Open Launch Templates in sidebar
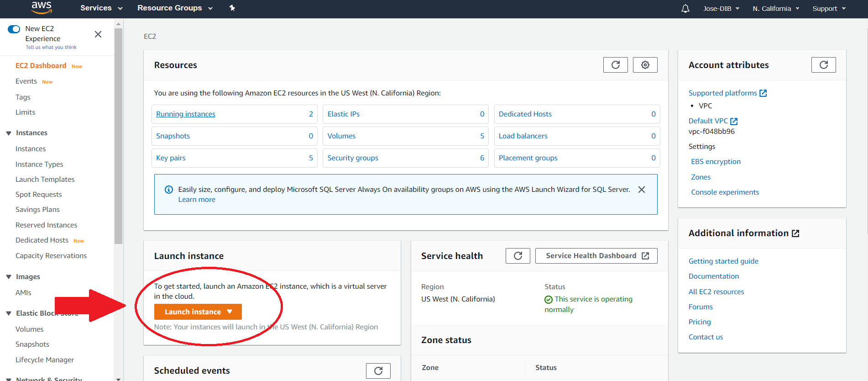 coord(45,180)
